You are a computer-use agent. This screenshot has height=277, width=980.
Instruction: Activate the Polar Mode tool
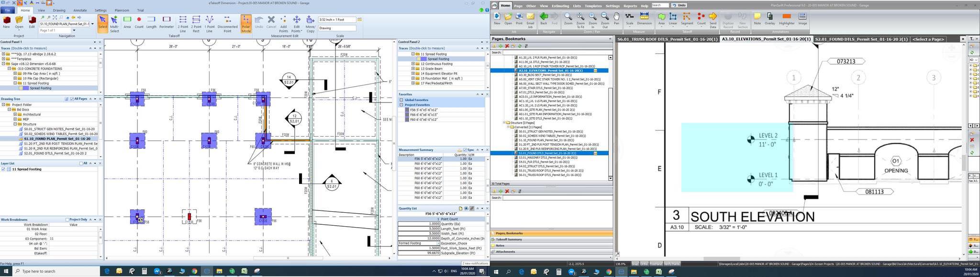(246, 22)
